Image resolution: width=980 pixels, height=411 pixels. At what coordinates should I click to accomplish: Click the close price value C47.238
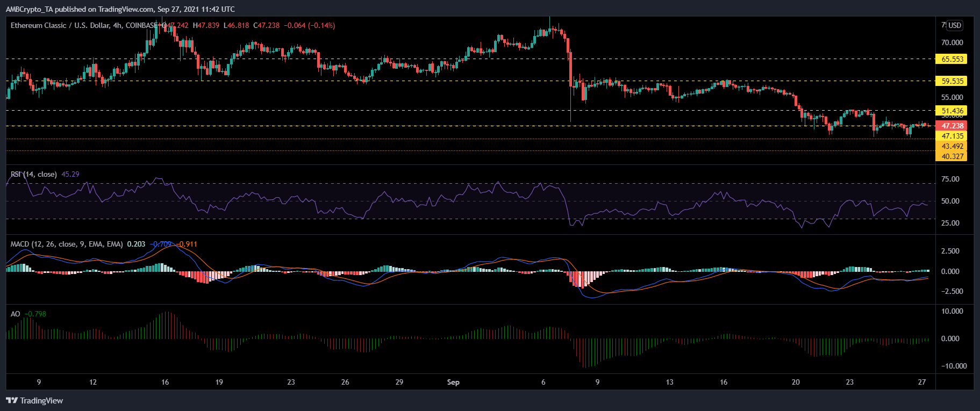point(267,25)
